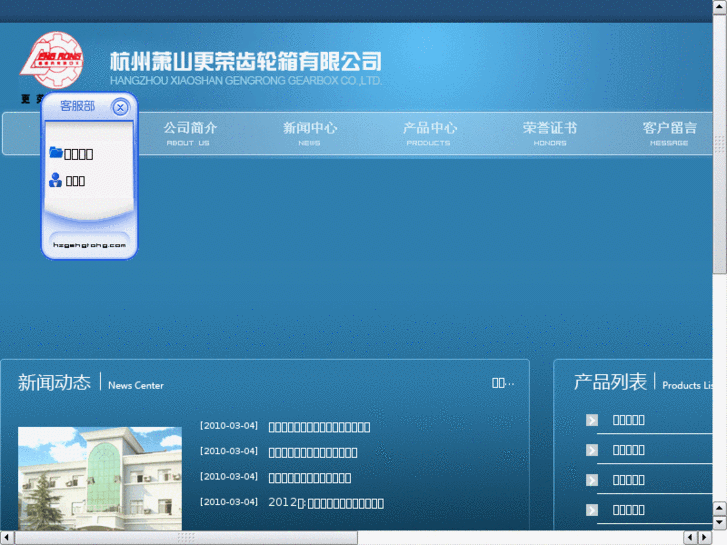Click the horizontal scrollbar rightmost arrow
Screen dimensions: 727x545
[x=705, y=538]
